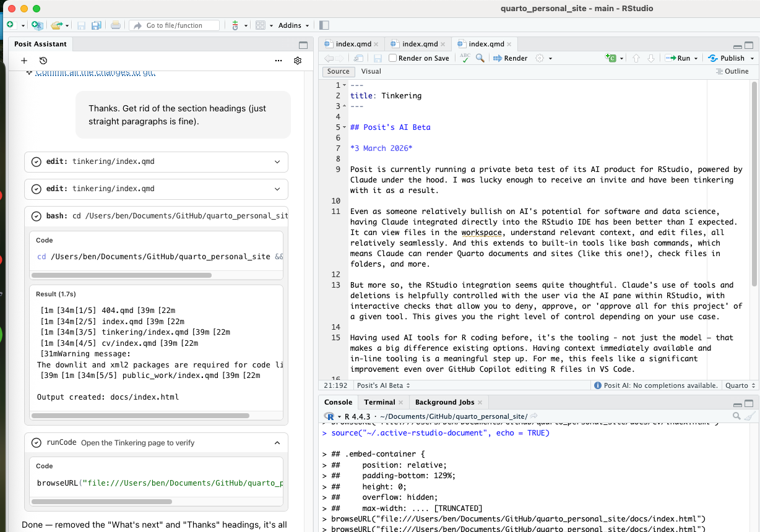Clear the console with broom icon

coord(749,416)
